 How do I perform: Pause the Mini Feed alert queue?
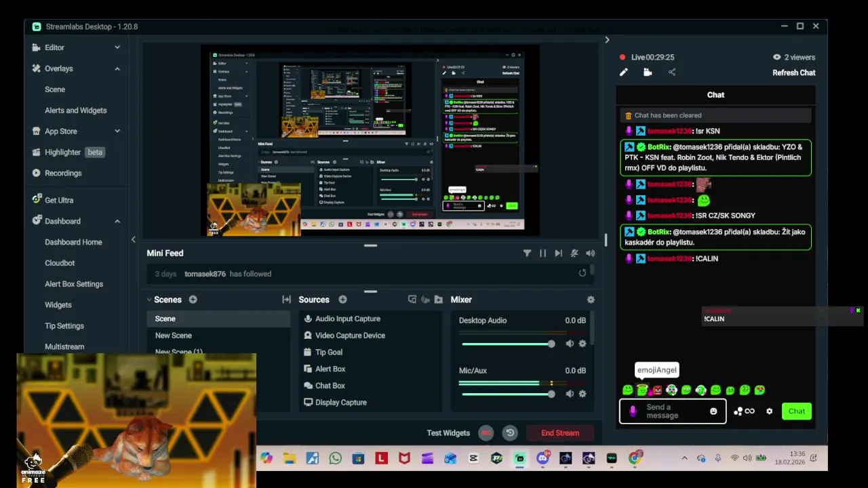[x=542, y=253]
